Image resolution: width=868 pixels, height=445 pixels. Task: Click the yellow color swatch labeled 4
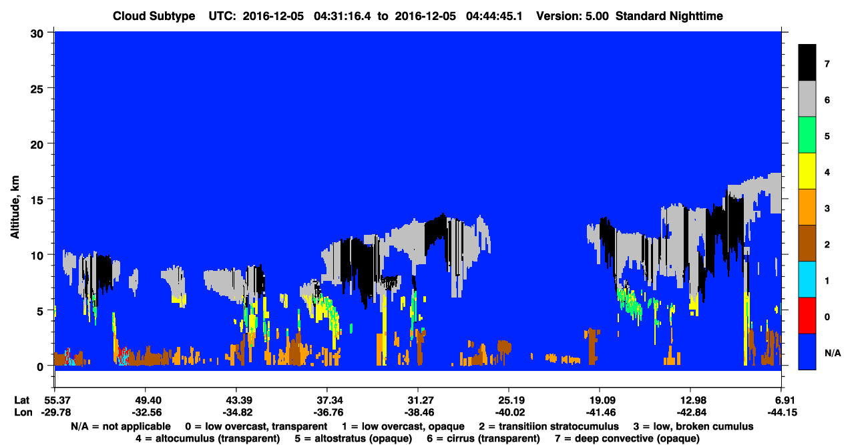(807, 171)
